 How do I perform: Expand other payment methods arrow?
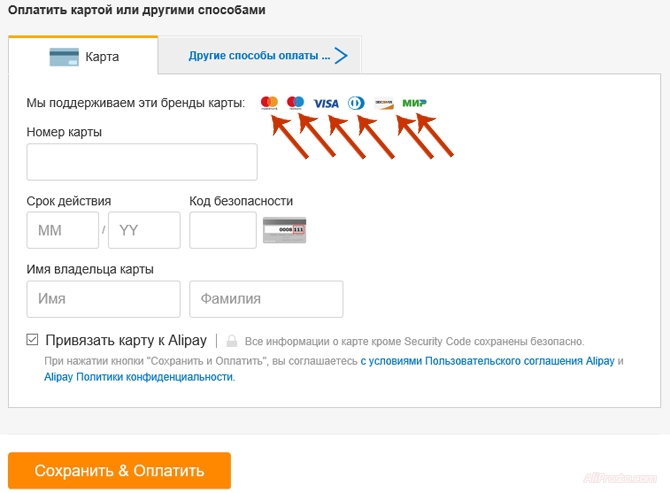click(341, 56)
